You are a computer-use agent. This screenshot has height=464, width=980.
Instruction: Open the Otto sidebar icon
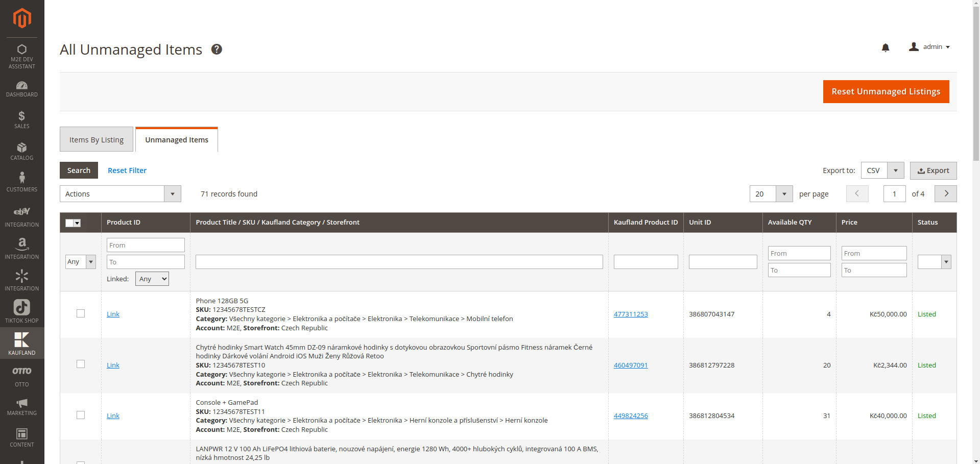click(x=21, y=376)
